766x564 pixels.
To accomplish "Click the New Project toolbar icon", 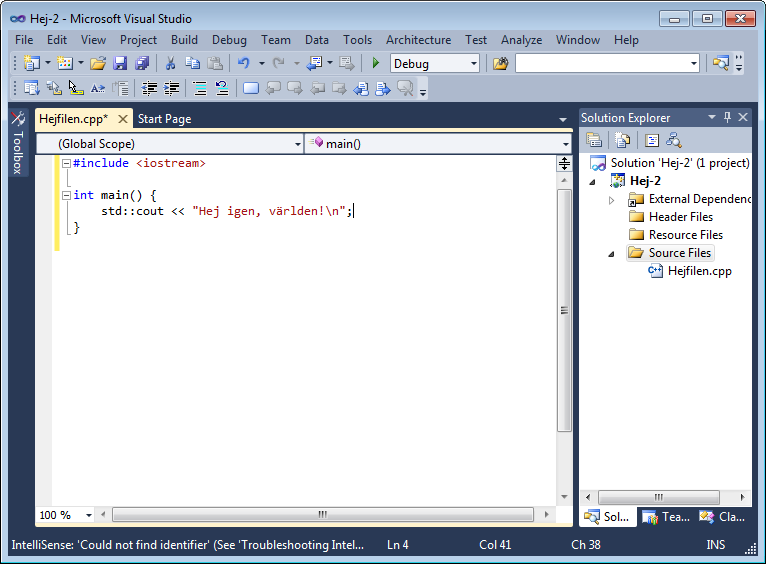I will 32,63.
